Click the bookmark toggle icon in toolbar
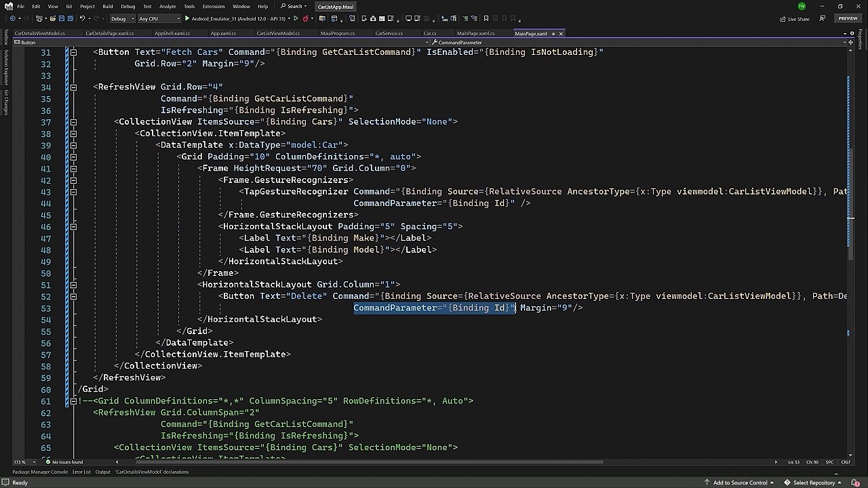 (x=486, y=18)
